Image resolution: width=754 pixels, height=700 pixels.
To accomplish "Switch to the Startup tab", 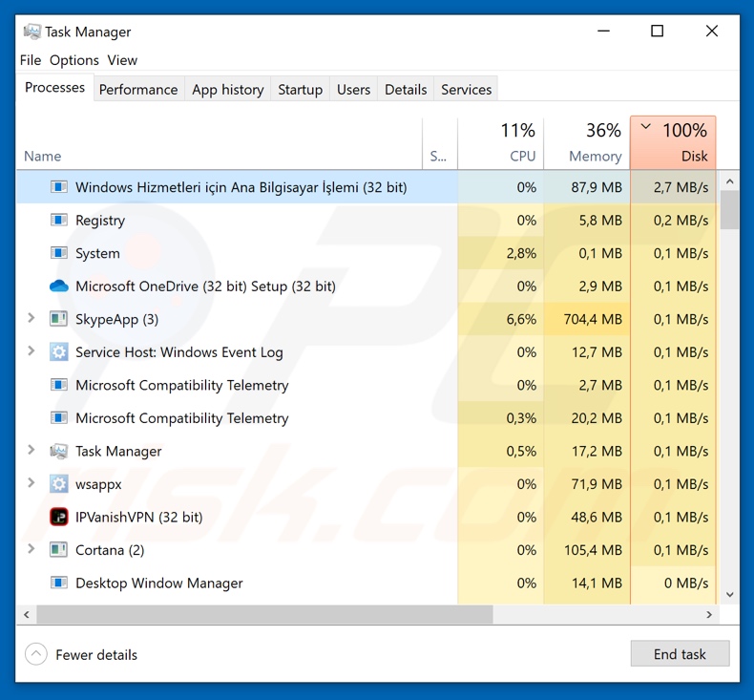I will pos(300,90).
